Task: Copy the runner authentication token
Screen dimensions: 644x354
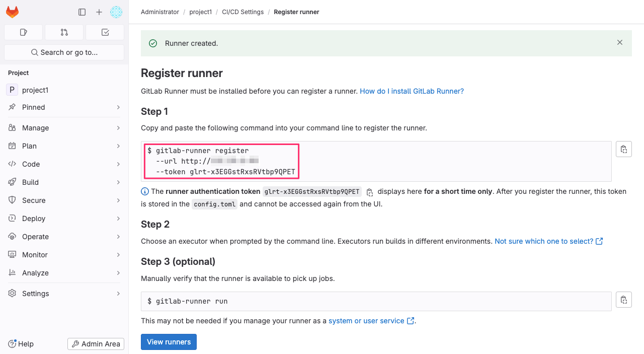Action: (x=370, y=192)
